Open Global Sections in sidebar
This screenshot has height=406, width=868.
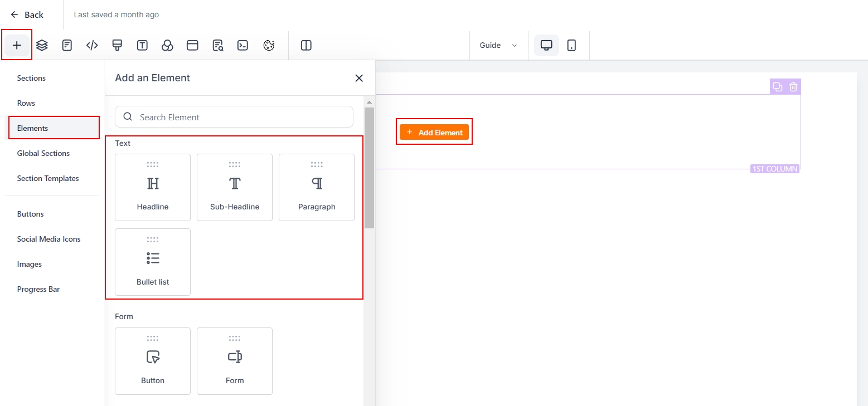[x=43, y=153]
